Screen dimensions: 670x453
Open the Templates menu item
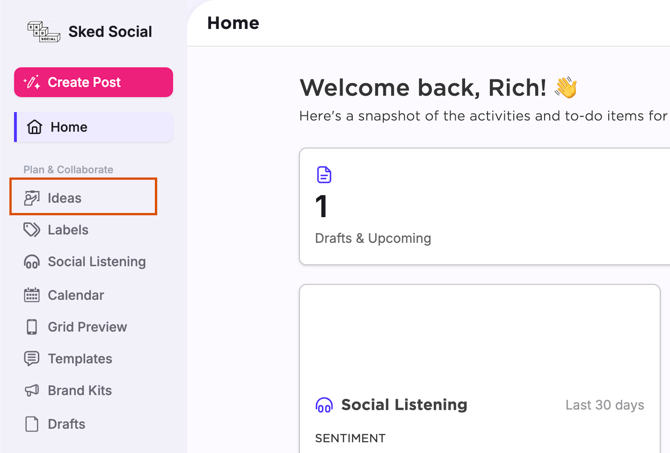point(80,359)
